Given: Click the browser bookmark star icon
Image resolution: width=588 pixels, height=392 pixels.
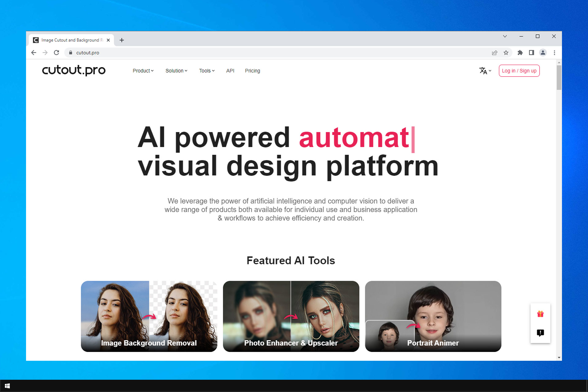Looking at the screenshot, I should [506, 52].
